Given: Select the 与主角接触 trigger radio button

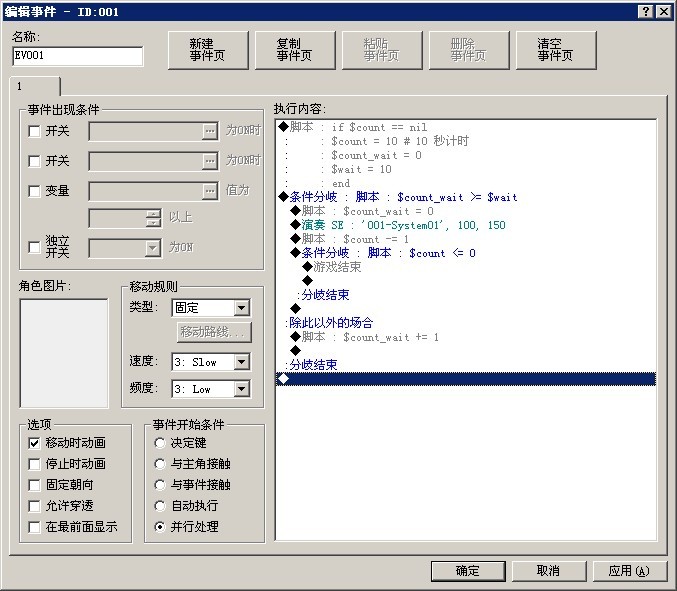Looking at the screenshot, I should 160,464.
